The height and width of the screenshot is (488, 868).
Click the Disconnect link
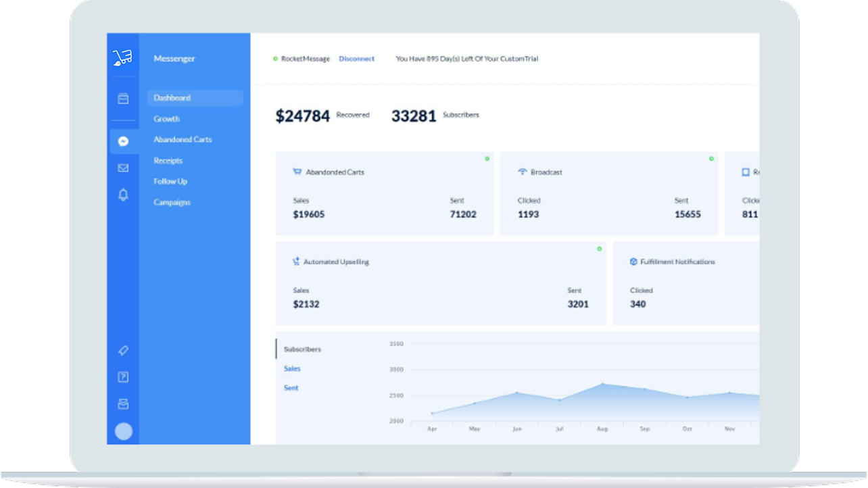[356, 59]
